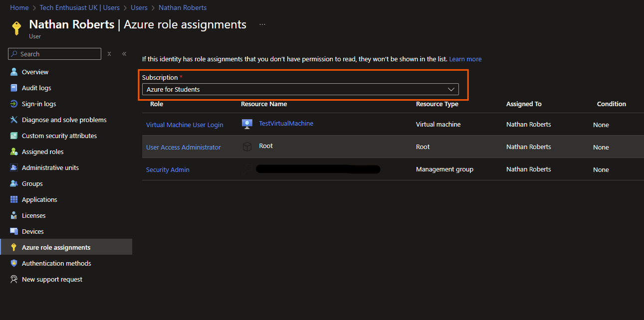Open Virtual Machine User Login role

tap(185, 125)
